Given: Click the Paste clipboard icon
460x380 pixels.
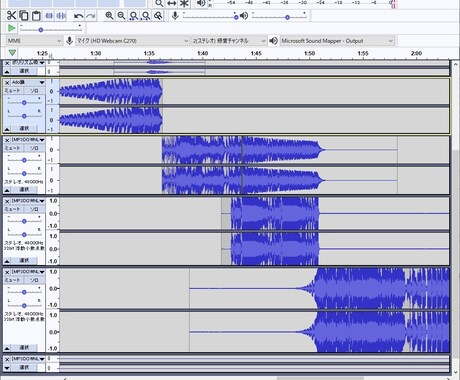Looking at the screenshot, I should click(36, 16).
